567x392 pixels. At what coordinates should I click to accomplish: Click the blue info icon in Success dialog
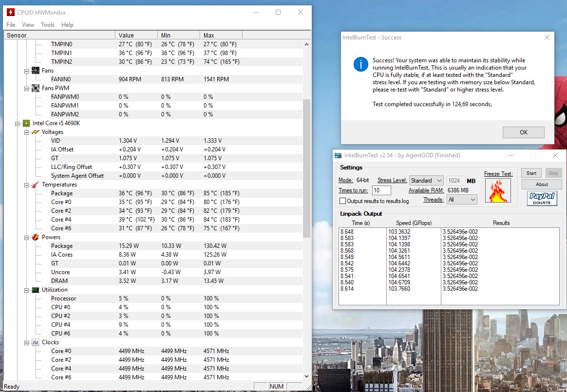361,64
